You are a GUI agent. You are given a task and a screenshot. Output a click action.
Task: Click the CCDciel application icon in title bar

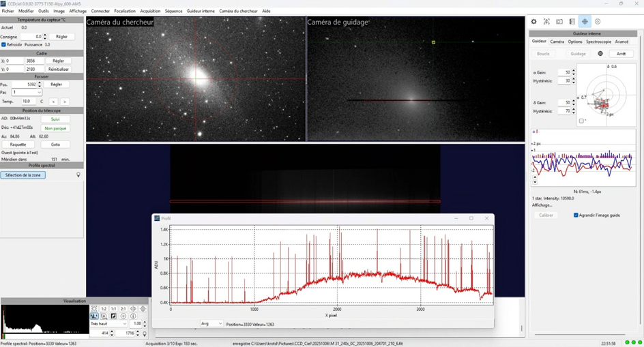click(3, 3)
